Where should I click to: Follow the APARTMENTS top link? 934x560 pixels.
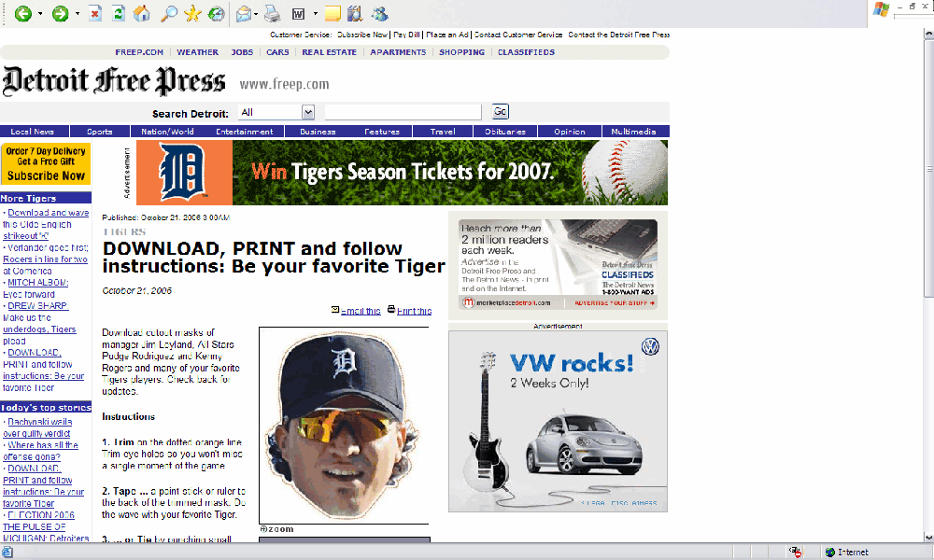click(398, 52)
